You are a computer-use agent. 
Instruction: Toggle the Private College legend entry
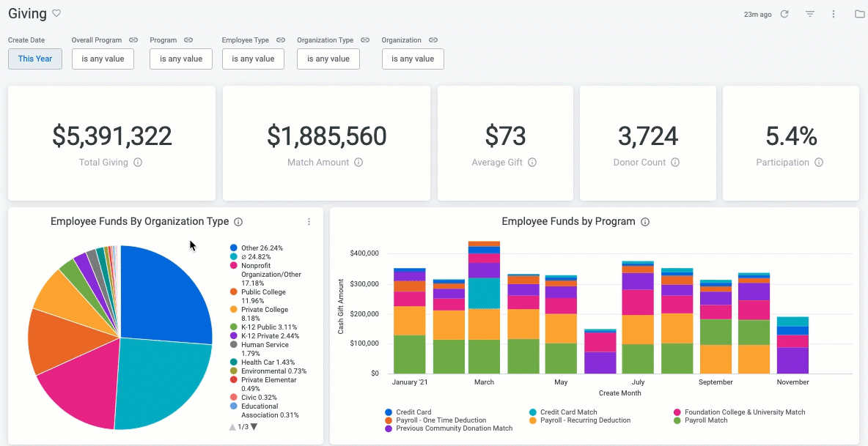[x=259, y=314]
